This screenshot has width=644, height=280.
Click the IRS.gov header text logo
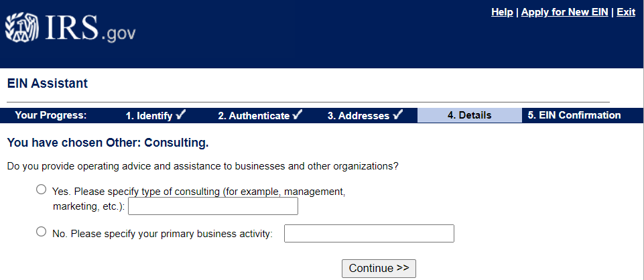coord(90,28)
